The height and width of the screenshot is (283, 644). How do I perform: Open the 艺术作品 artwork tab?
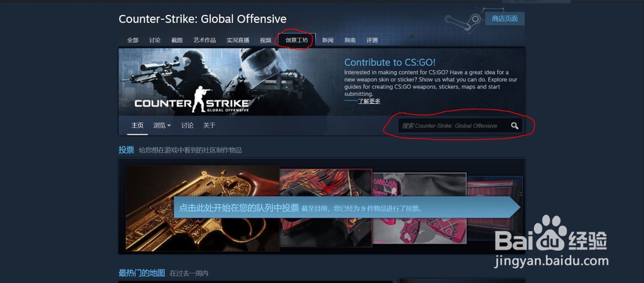pyautogui.click(x=205, y=41)
